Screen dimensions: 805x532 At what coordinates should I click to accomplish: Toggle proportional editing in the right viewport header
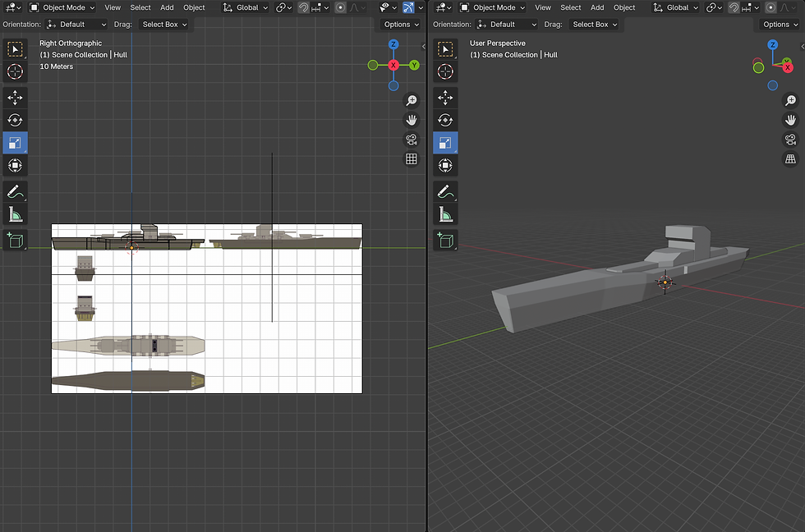click(770, 7)
